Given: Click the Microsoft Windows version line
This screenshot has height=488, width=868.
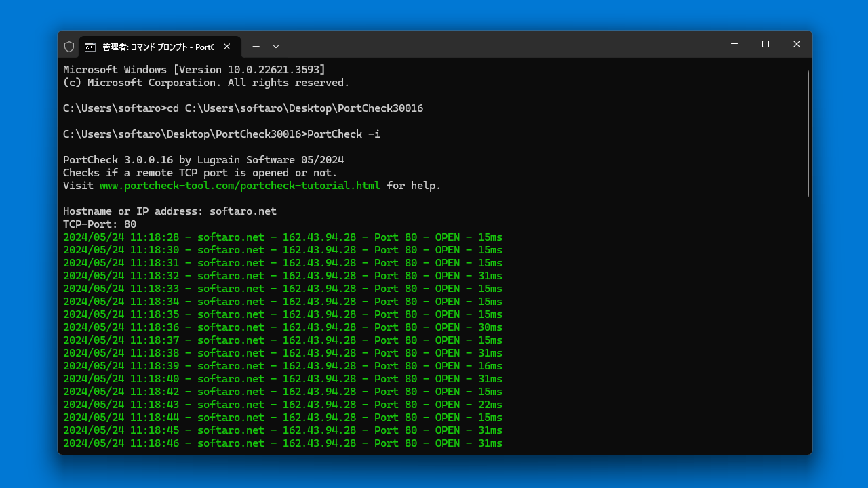Looking at the screenshot, I should click(194, 70).
